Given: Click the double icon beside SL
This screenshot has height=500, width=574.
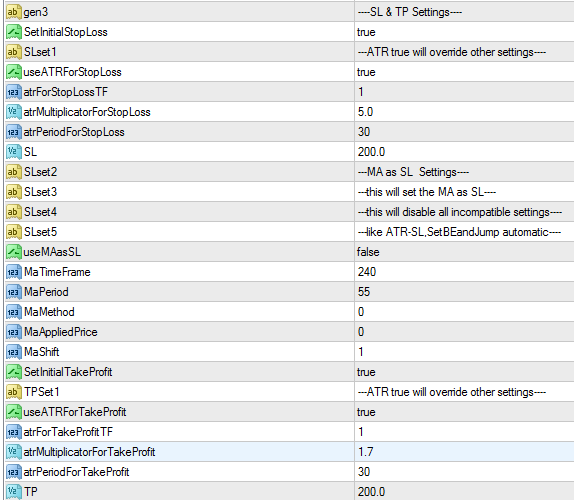Looking at the screenshot, I should pos(14,152).
